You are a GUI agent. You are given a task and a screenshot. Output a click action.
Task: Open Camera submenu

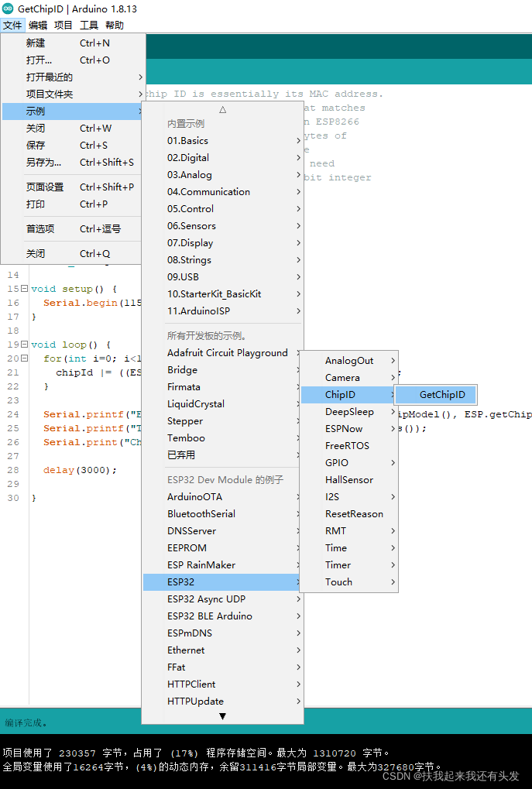click(x=349, y=378)
